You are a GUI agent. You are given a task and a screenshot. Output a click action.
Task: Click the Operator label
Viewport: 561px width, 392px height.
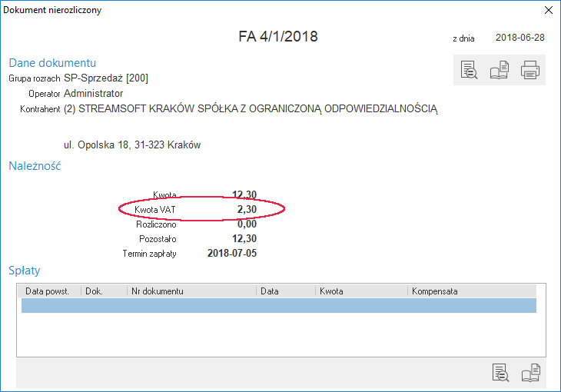(45, 94)
